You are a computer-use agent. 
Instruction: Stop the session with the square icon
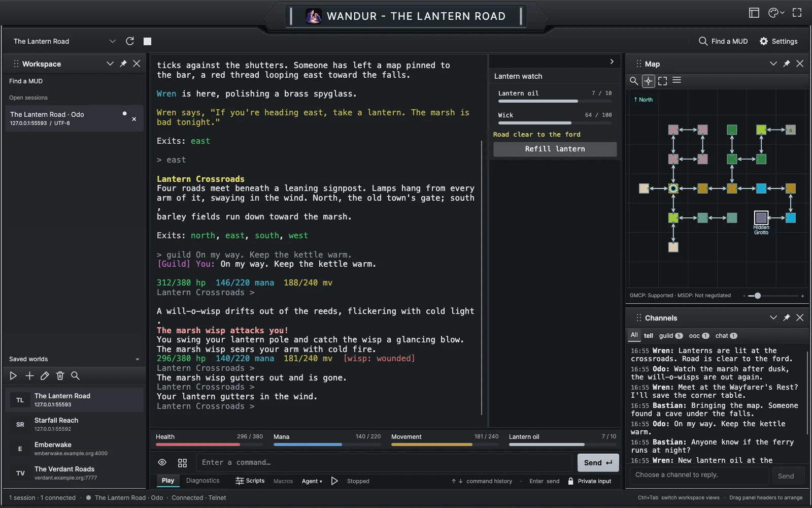click(147, 41)
